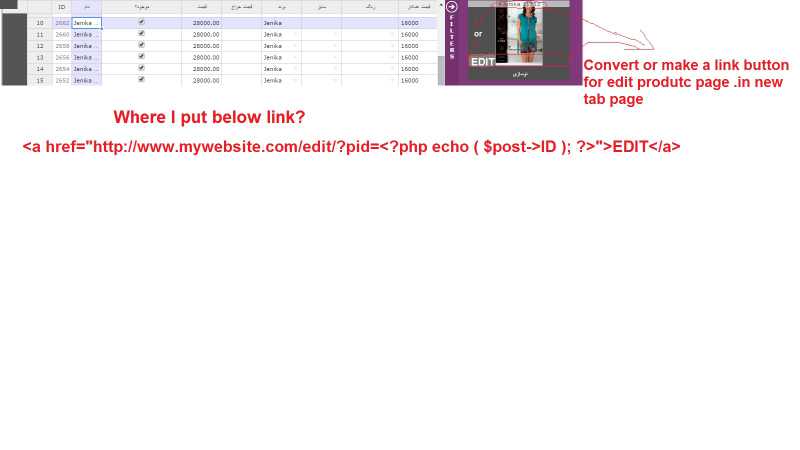Click the circled arrow above FILTERS
The height and width of the screenshot is (450, 800).
point(452,7)
